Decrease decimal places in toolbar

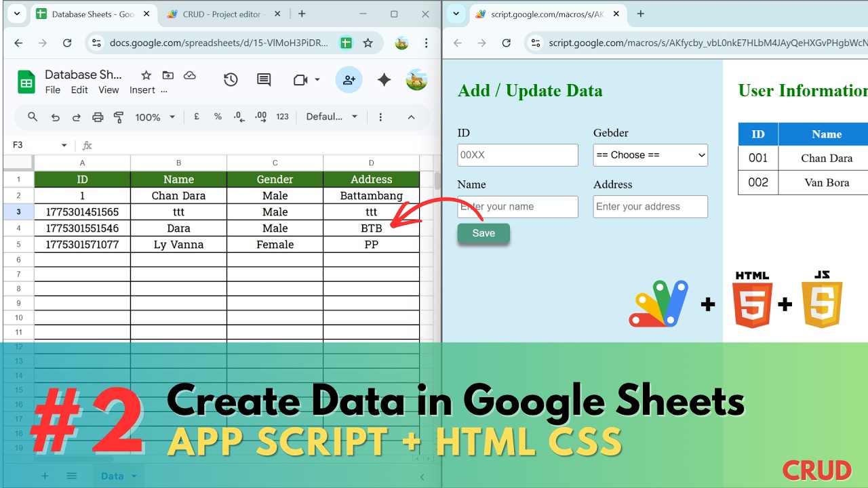pos(239,117)
